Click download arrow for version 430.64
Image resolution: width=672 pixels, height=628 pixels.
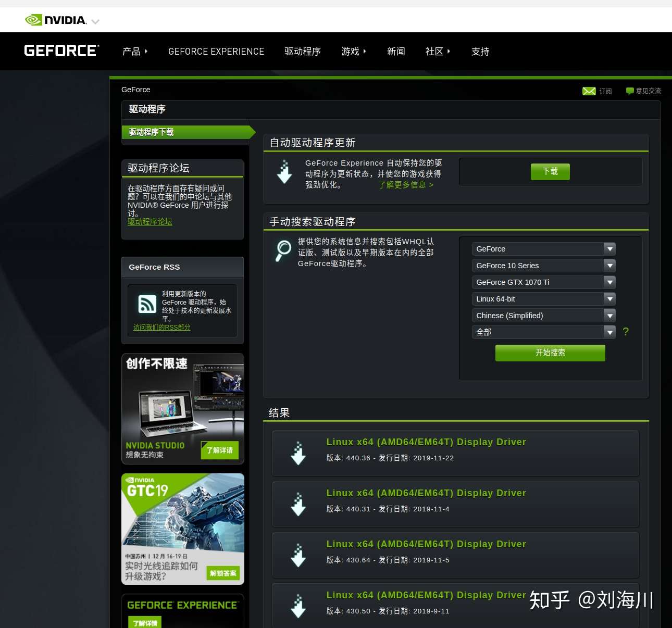298,555
